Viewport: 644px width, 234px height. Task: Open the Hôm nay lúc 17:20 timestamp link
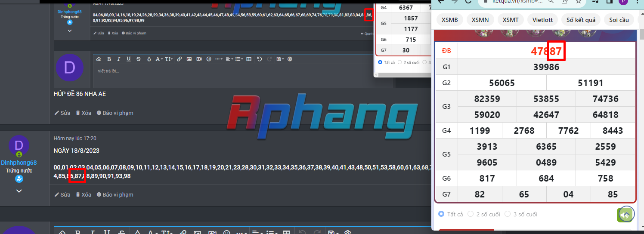[x=75, y=138]
